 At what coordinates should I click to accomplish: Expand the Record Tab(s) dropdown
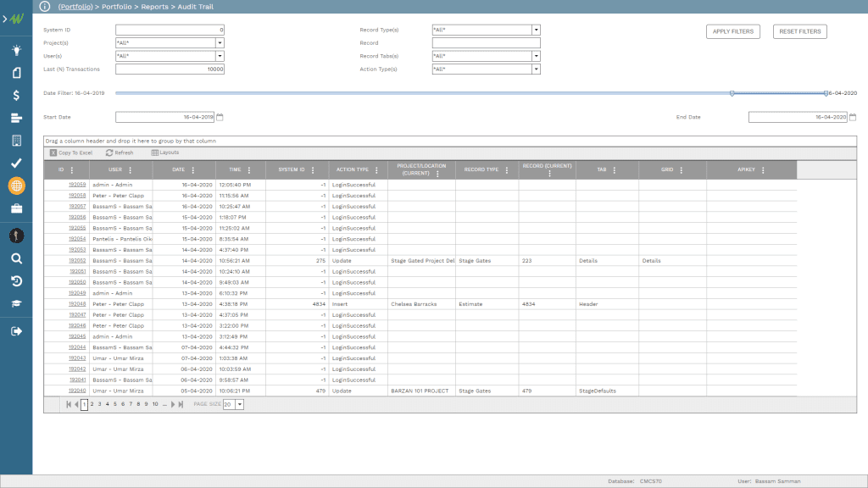536,56
